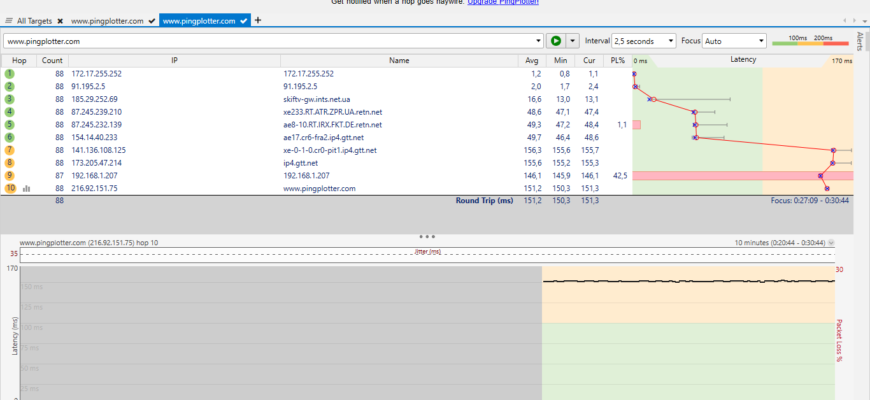The height and width of the screenshot is (400, 870).
Task: Click the Min column header
Action: (x=560, y=60)
